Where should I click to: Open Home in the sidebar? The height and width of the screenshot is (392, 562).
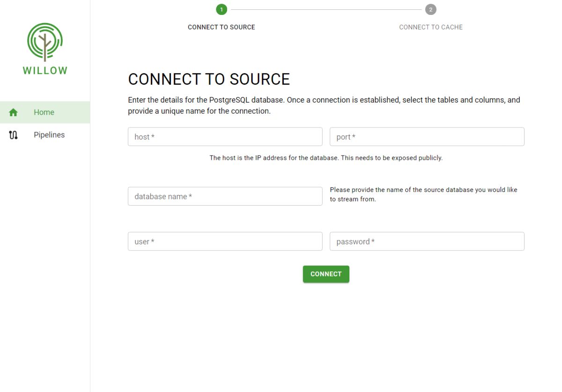pyautogui.click(x=45, y=112)
